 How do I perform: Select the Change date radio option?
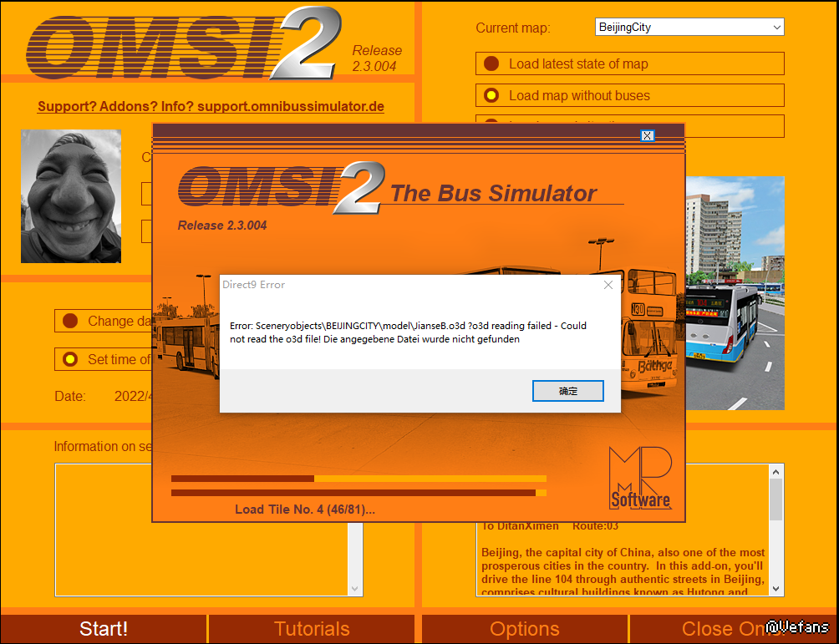coord(70,321)
